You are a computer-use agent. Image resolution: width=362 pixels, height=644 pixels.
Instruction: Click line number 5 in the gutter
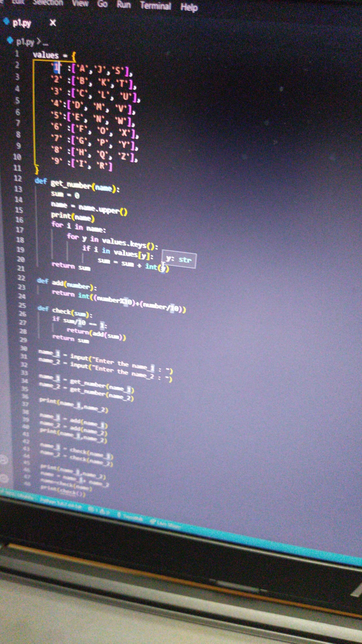(18, 101)
